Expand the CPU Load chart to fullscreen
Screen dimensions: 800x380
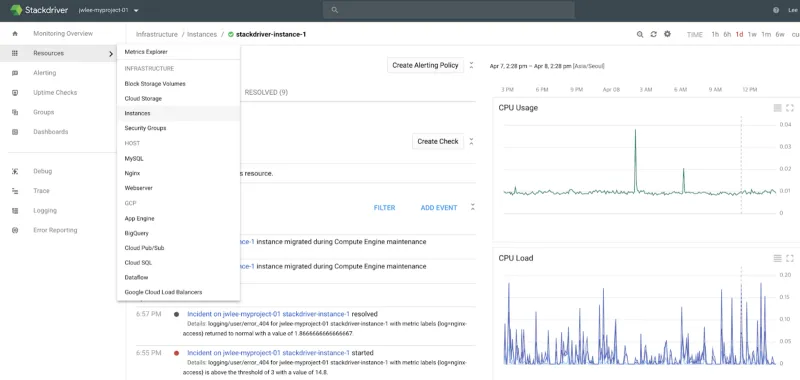[x=790, y=258]
